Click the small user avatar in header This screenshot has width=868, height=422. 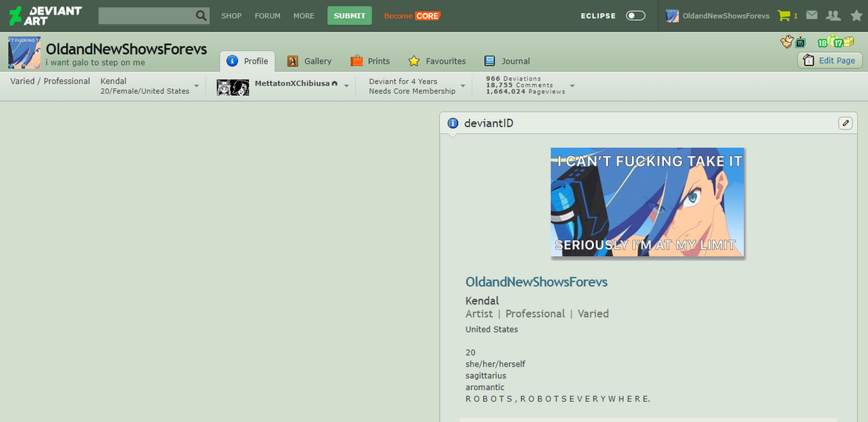coord(672,16)
